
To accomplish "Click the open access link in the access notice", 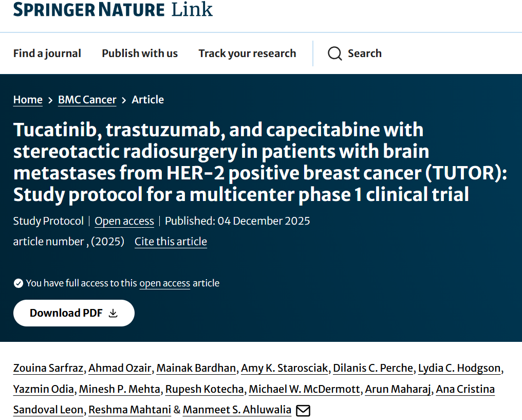I will 164,283.
